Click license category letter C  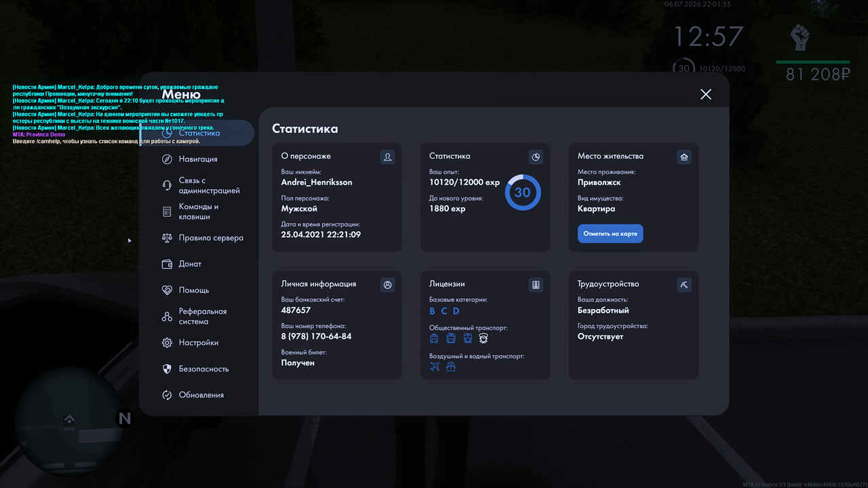(x=444, y=311)
